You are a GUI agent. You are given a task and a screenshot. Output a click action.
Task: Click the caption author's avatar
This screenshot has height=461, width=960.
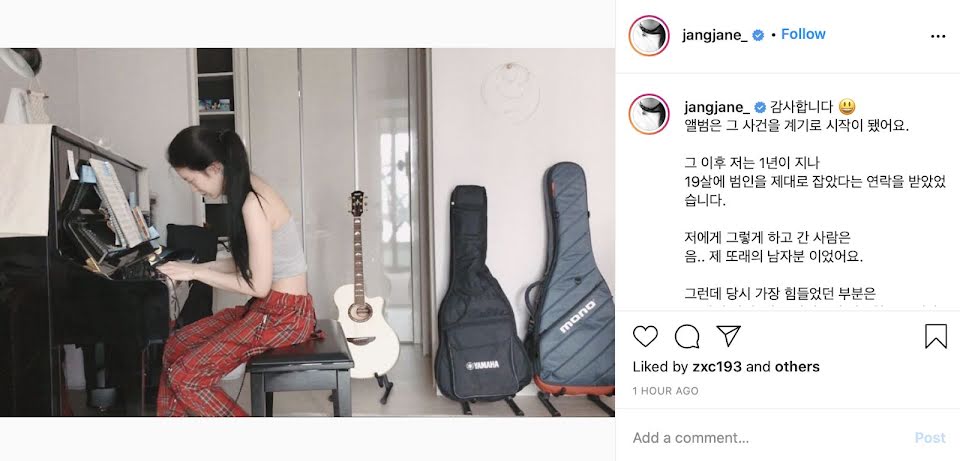pyautogui.click(x=649, y=114)
